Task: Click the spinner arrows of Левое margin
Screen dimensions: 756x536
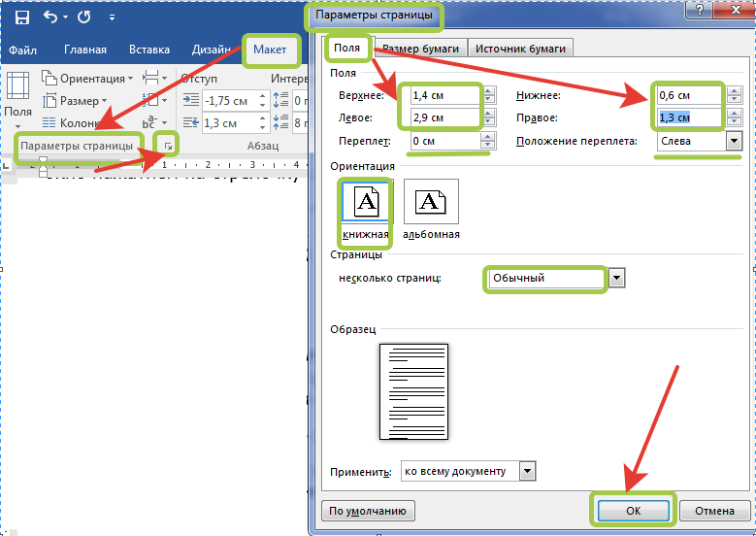Action: tap(488, 117)
